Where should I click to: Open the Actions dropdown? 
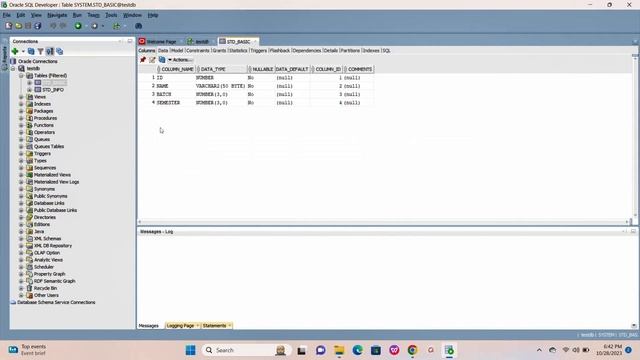click(x=180, y=60)
